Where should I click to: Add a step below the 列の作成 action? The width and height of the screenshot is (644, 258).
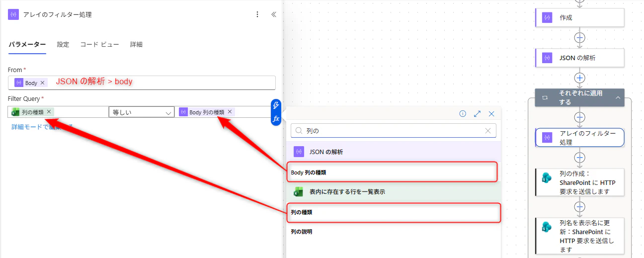[579, 206]
